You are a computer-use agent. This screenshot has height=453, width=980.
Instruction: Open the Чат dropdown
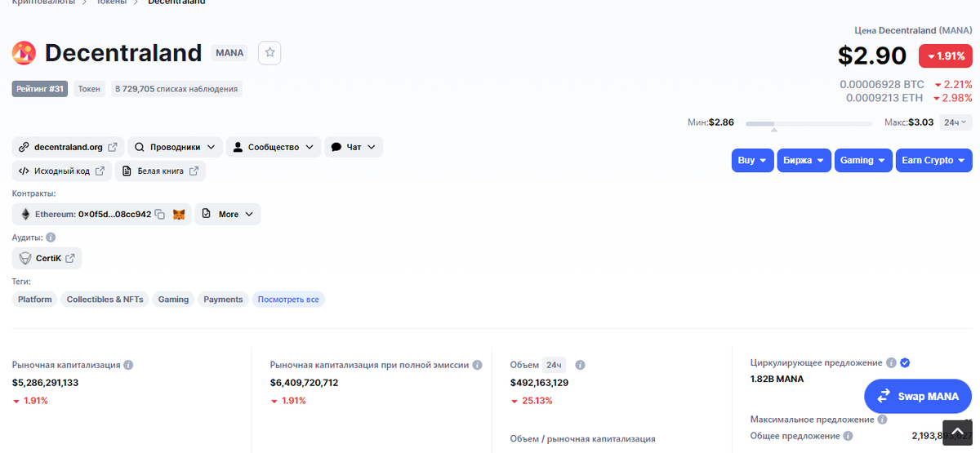[x=354, y=147]
